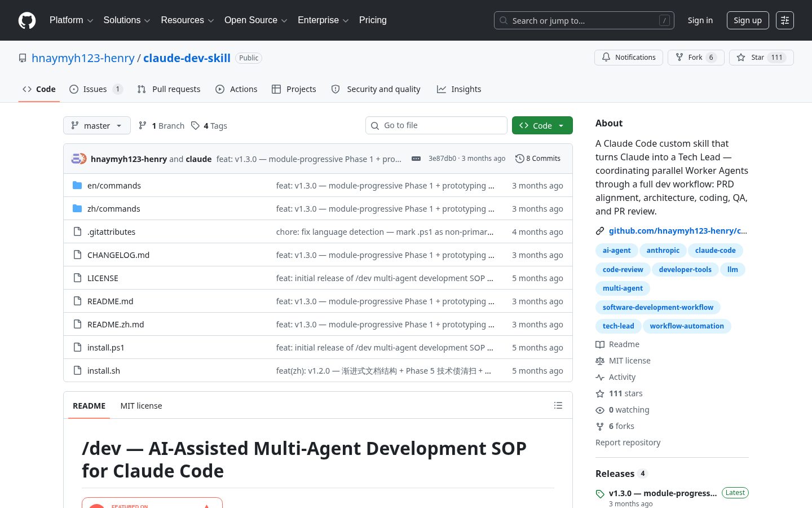The width and height of the screenshot is (812, 508).
Task: Open the Issues tab
Action: [x=96, y=89]
